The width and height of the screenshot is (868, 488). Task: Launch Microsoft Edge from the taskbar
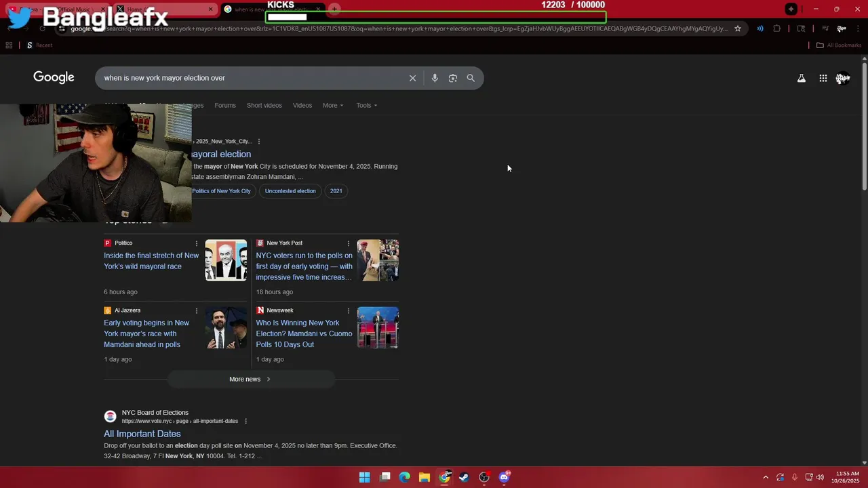point(404,477)
